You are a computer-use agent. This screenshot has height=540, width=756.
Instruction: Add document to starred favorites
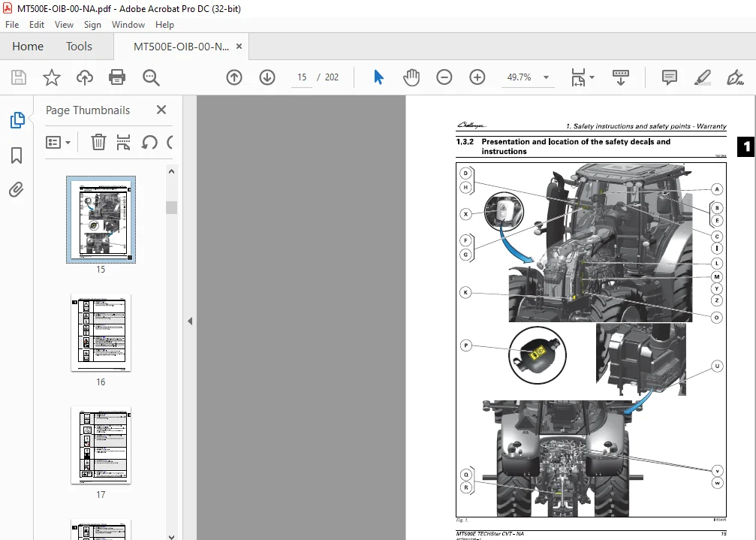pyautogui.click(x=52, y=77)
